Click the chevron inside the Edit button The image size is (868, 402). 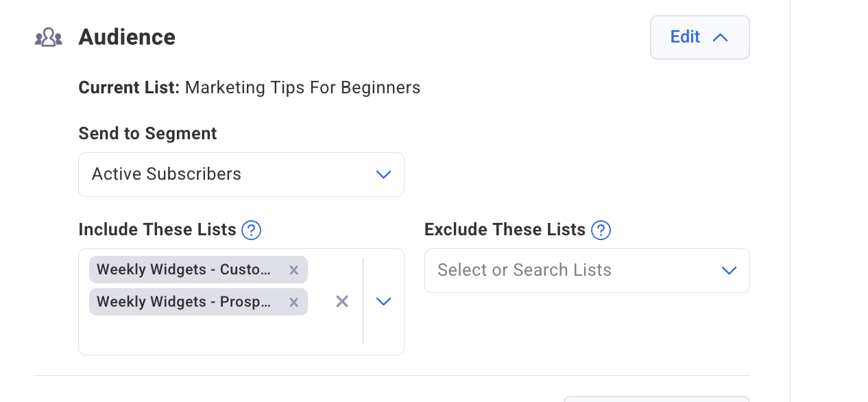pos(720,37)
